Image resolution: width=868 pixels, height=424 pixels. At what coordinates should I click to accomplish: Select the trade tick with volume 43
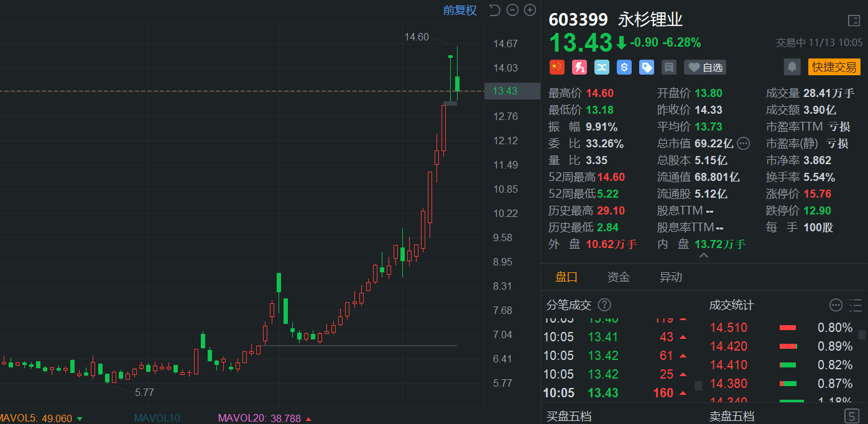pyautogui.click(x=616, y=337)
